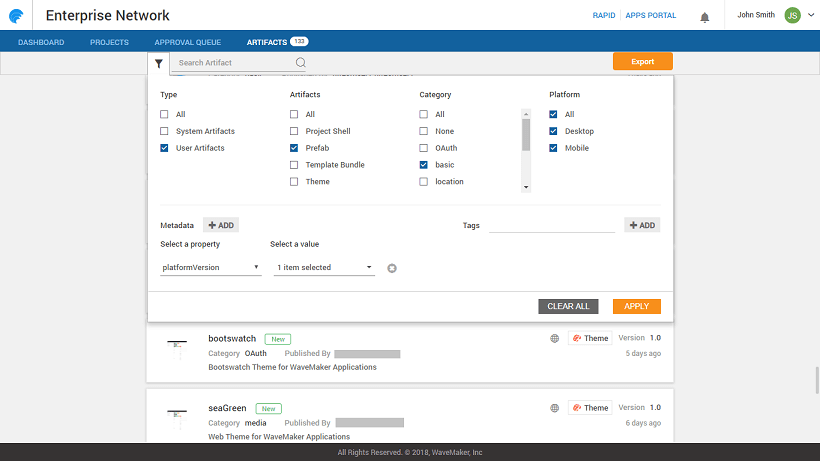Uncheck the Prefab artifacts checkbox

295,148
